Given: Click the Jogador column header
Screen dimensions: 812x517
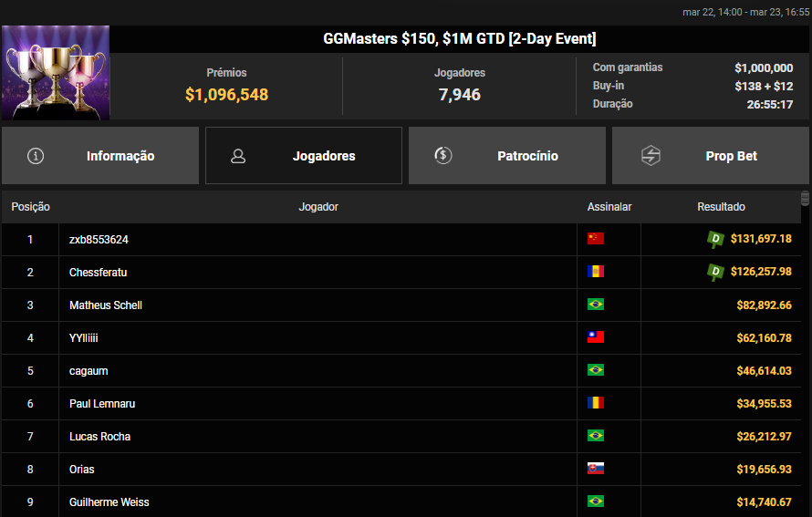Looking at the screenshot, I should pyautogui.click(x=318, y=207).
